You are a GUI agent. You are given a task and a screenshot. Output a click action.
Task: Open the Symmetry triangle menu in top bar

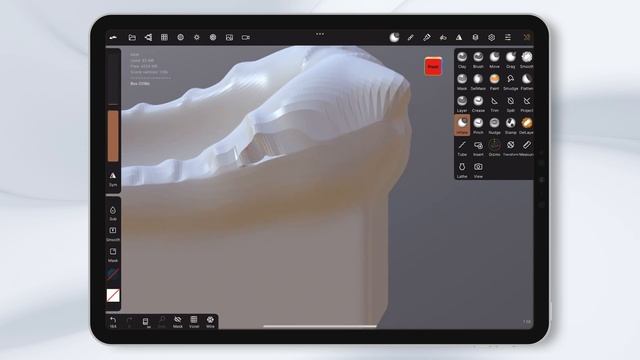(x=459, y=37)
